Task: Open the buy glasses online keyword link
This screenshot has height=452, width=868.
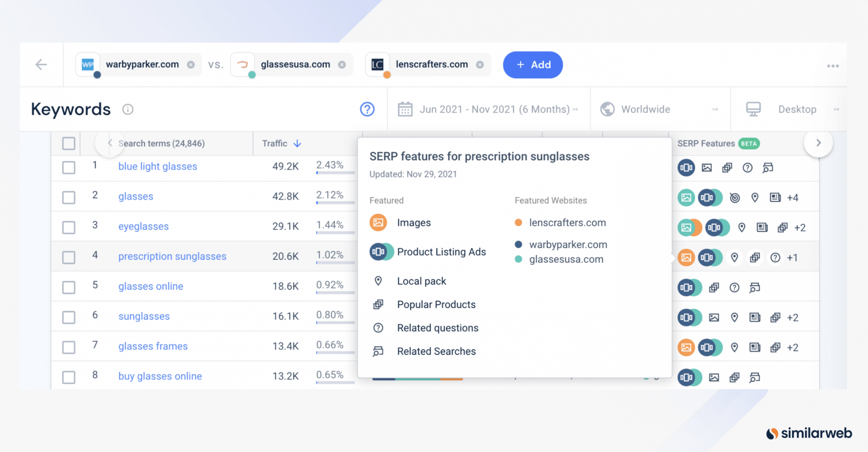Action: (x=160, y=376)
